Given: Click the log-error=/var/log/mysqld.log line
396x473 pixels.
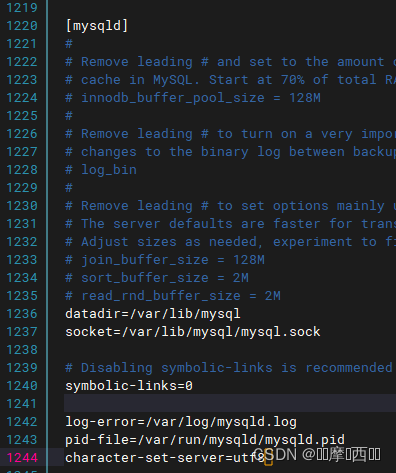Looking at the screenshot, I should [181, 422].
